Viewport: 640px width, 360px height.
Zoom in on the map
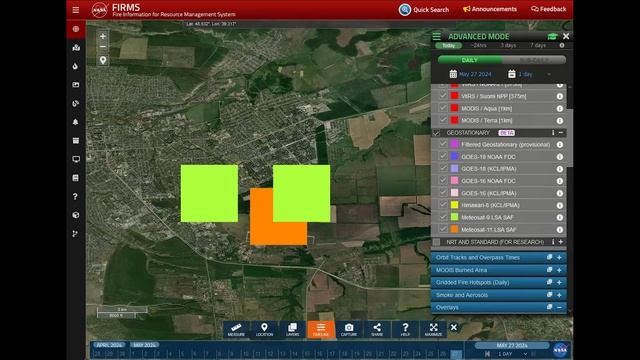coord(103,36)
